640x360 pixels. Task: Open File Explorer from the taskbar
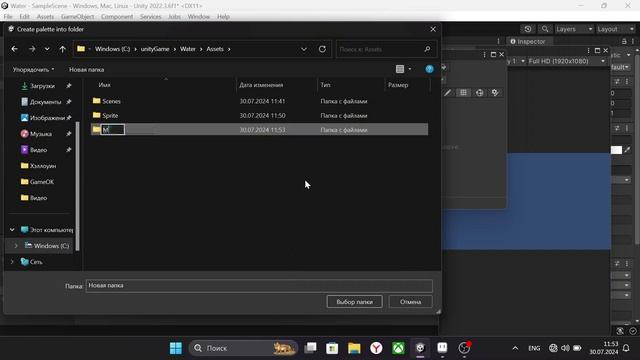point(354,348)
